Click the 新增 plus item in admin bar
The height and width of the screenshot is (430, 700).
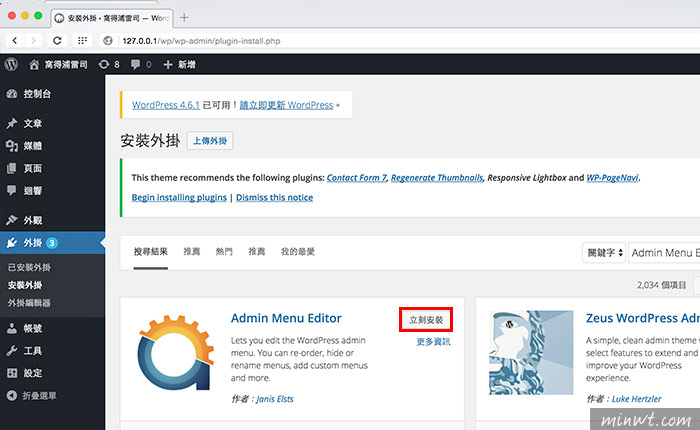(179, 65)
